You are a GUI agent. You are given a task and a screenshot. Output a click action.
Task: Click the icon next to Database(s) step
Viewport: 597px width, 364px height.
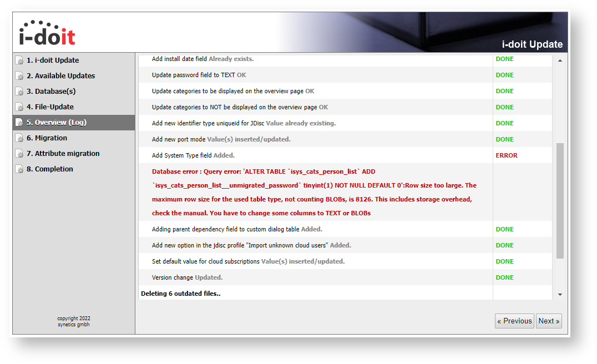[19, 92]
